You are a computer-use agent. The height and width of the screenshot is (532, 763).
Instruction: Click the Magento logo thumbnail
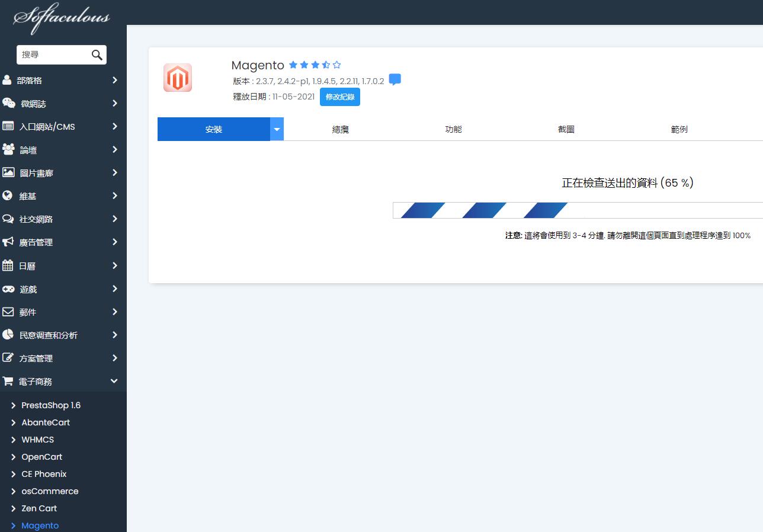tap(178, 78)
